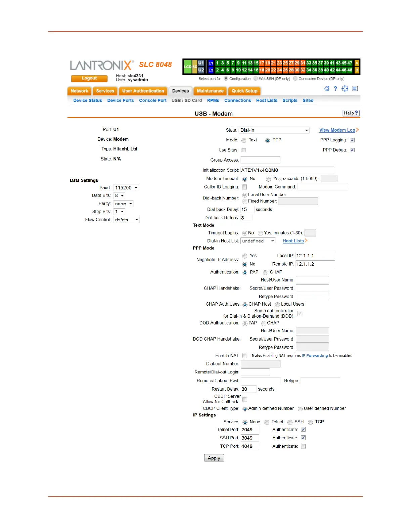Select device port 1
Image resolution: width=411 pixels, height=532 pixels.
coord(217,63)
